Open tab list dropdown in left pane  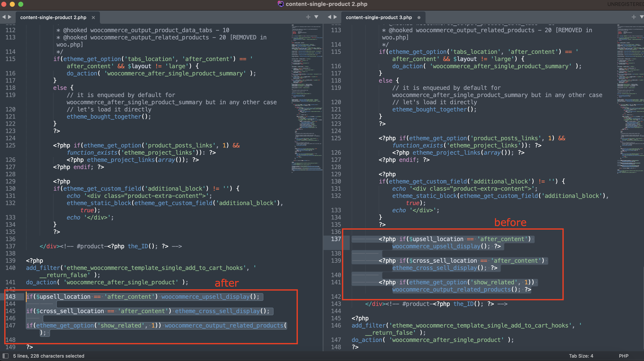pyautogui.click(x=316, y=17)
